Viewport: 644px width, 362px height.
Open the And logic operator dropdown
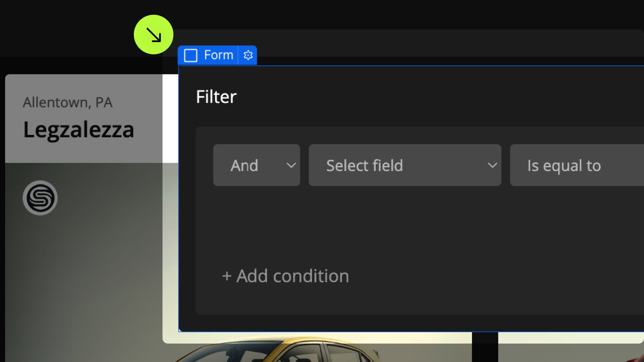click(x=257, y=165)
